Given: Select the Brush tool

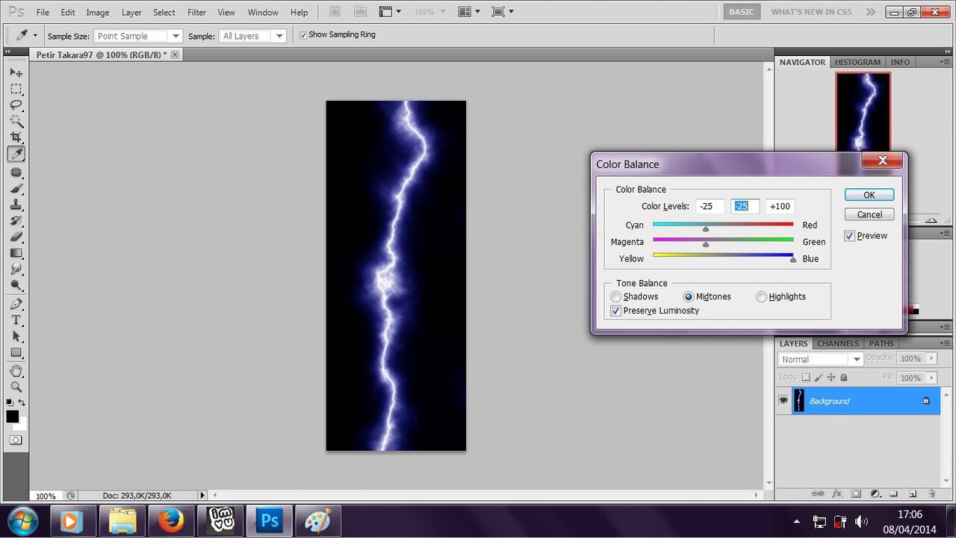Looking at the screenshot, I should click(16, 189).
